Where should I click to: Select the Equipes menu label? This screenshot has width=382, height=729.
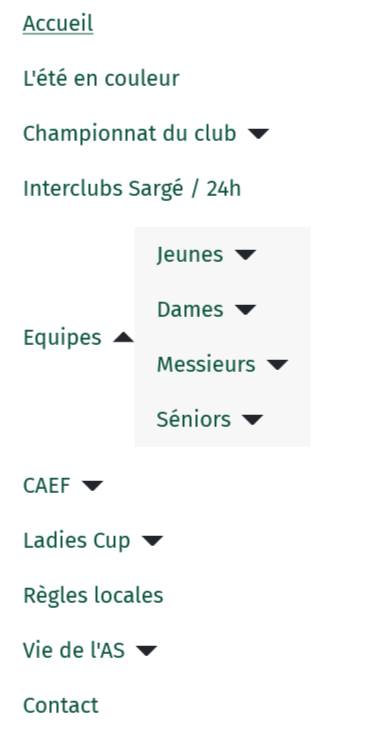62,338
